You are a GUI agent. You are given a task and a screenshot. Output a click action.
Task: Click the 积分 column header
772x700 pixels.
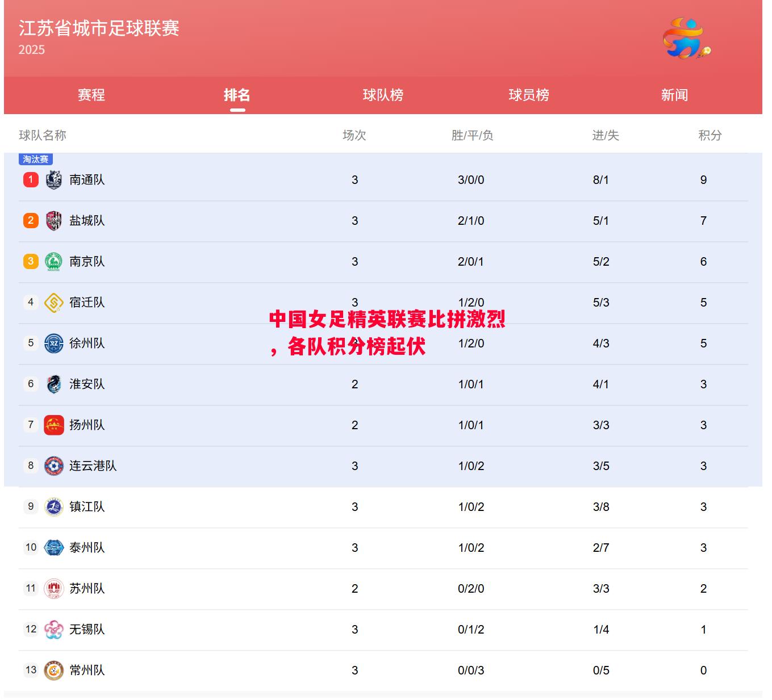710,136
